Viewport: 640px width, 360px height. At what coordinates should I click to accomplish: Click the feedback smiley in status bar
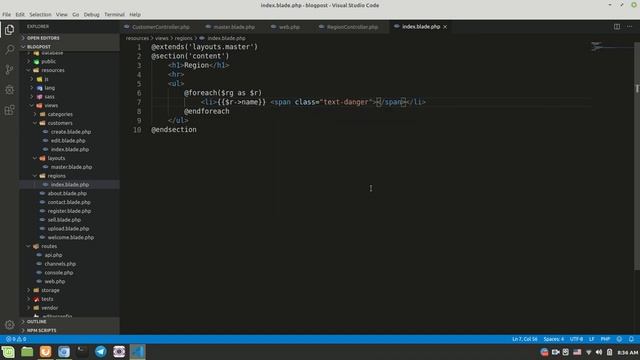tap(619, 339)
